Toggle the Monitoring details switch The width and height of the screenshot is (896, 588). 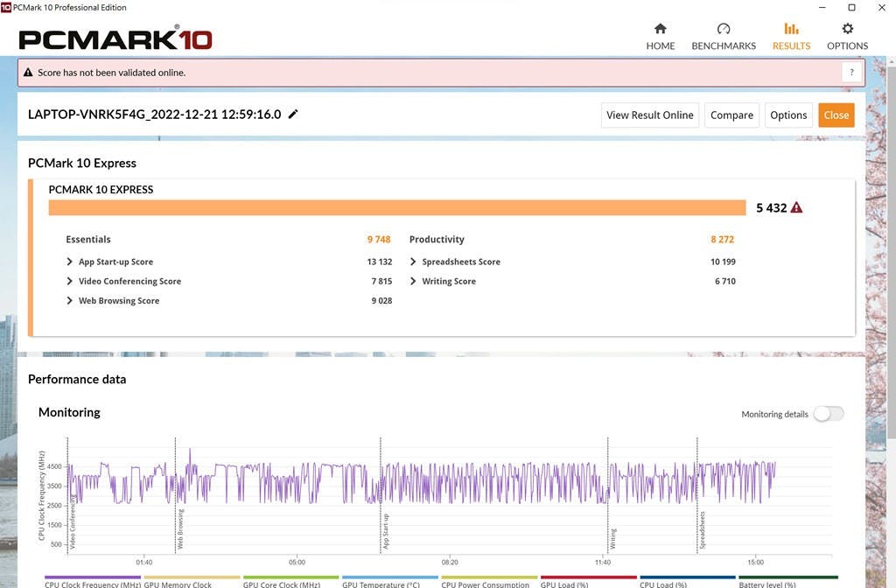(828, 414)
